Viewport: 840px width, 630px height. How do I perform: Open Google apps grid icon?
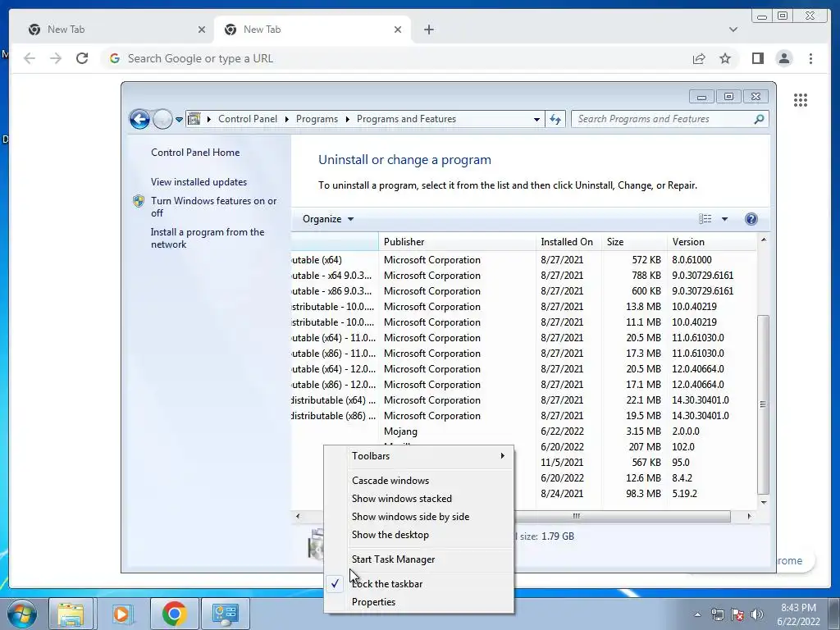click(801, 99)
